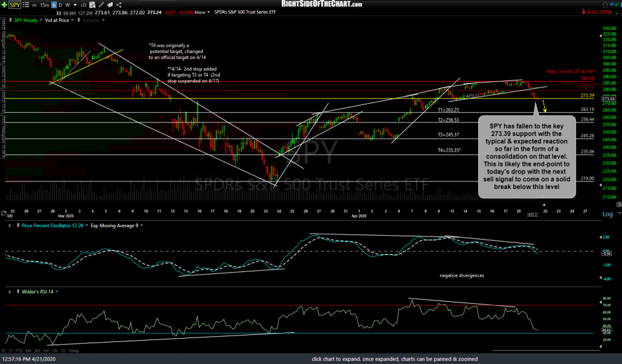Switch to the Daily 'D' timeframe
The width and height of the screenshot is (622, 364).
60,5
